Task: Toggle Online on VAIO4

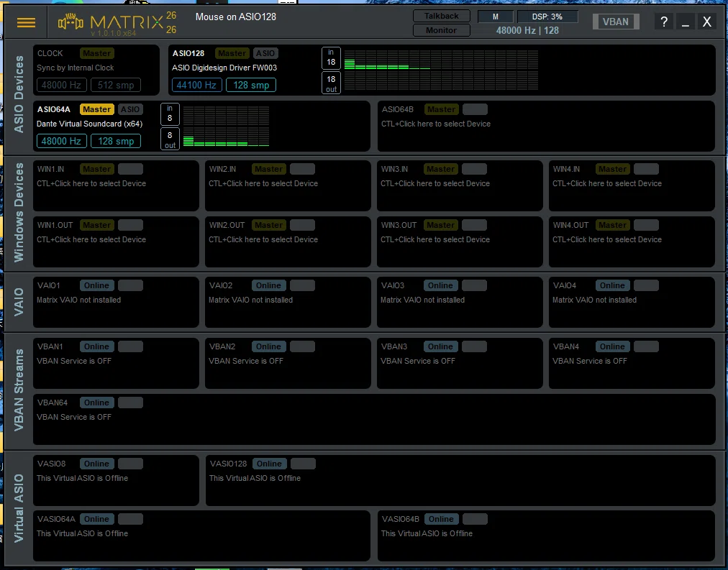Action: pyautogui.click(x=612, y=285)
